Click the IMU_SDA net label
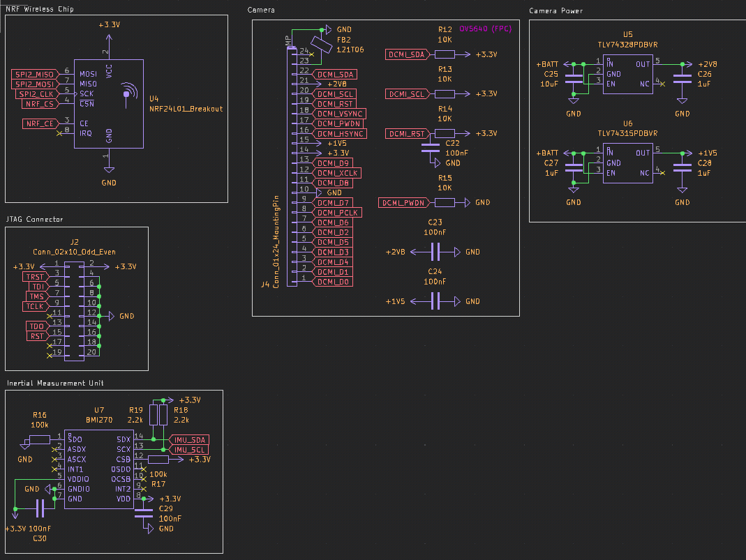The height and width of the screenshot is (560, 746). tap(188, 439)
